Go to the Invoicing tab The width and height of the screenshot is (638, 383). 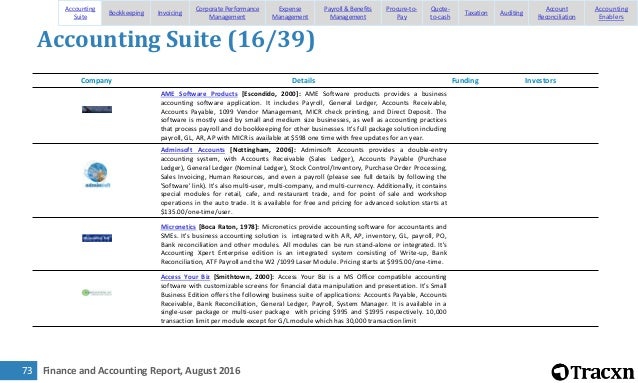click(170, 13)
